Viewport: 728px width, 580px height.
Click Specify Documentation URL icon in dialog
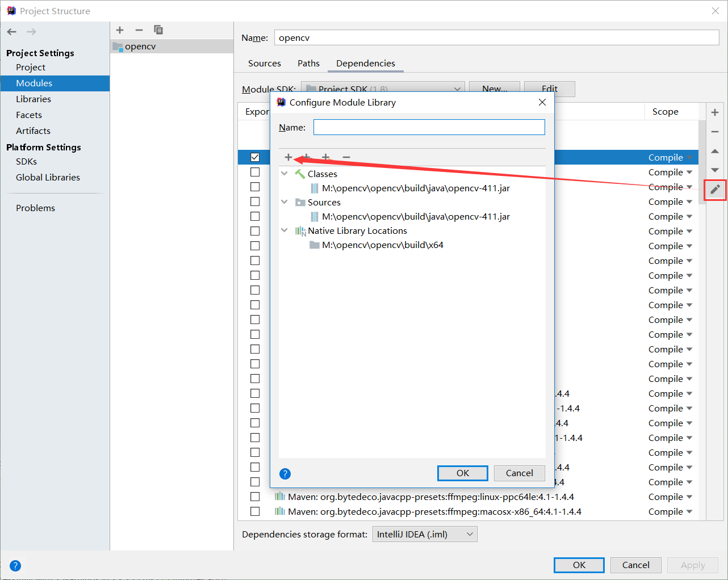click(x=307, y=157)
